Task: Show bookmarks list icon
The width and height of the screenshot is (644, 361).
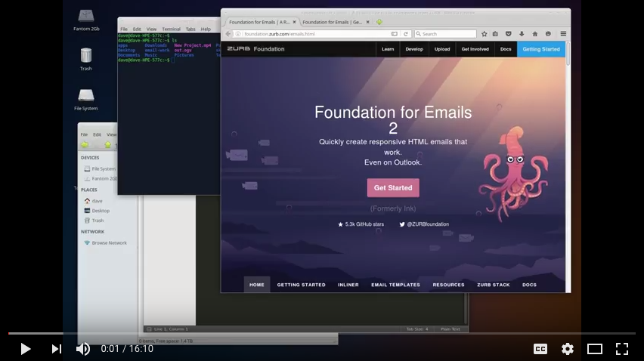Action: click(x=495, y=34)
